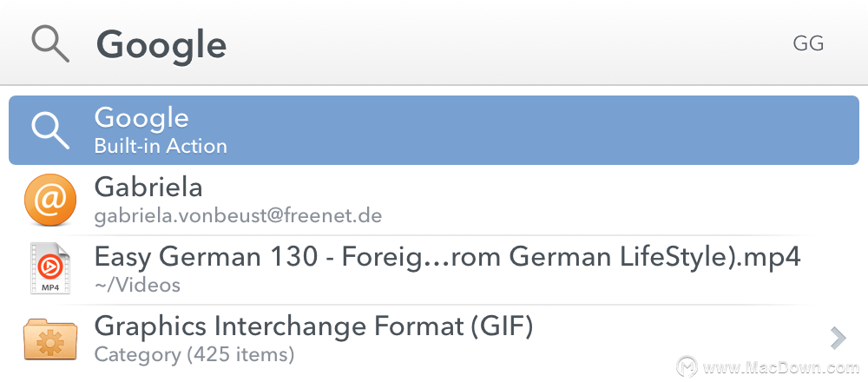Click the Category (425 items) subtitle

(194, 354)
